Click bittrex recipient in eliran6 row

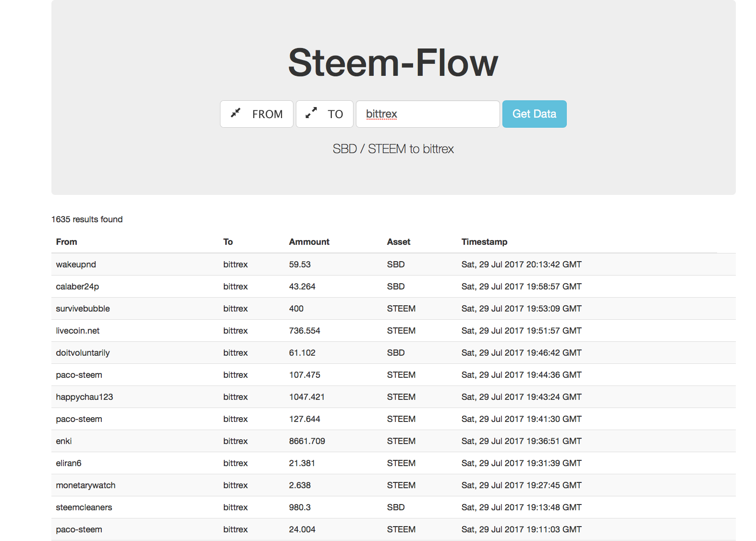[x=235, y=463]
